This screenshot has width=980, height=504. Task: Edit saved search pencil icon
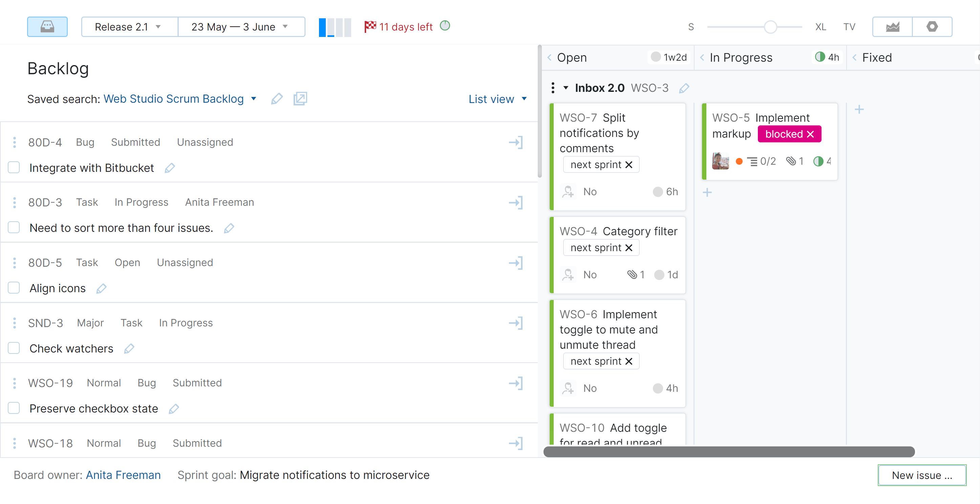click(277, 99)
